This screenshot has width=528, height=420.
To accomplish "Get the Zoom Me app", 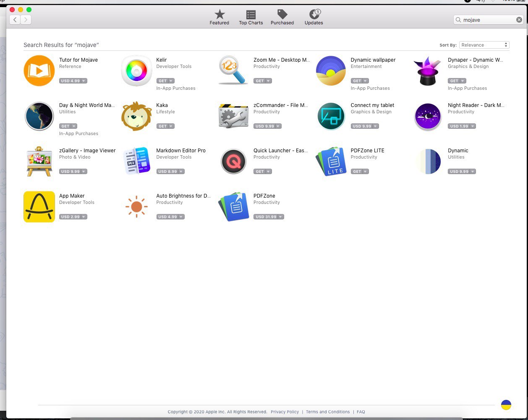I will (x=262, y=81).
